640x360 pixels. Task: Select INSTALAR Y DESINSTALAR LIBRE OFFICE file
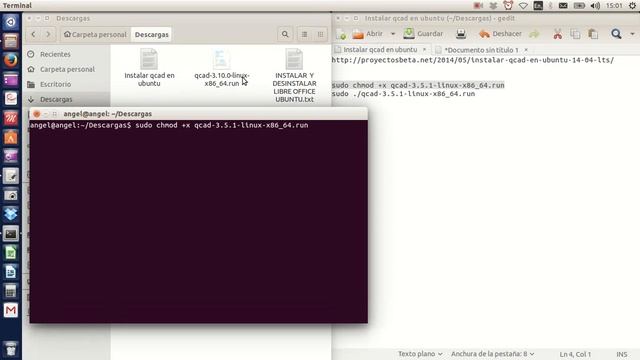pyautogui.click(x=294, y=75)
